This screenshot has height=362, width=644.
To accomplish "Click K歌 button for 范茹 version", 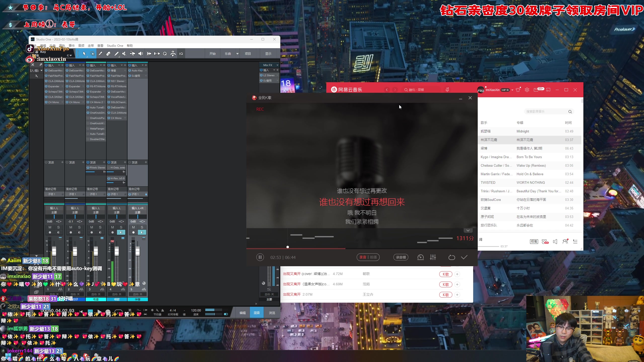I will [x=446, y=284].
